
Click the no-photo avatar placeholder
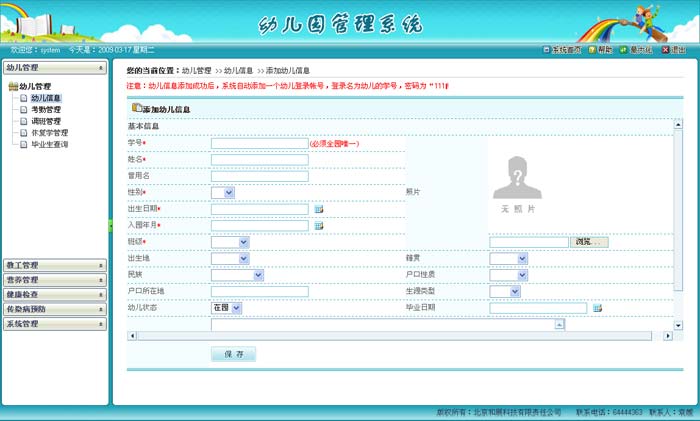coord(517,181)
